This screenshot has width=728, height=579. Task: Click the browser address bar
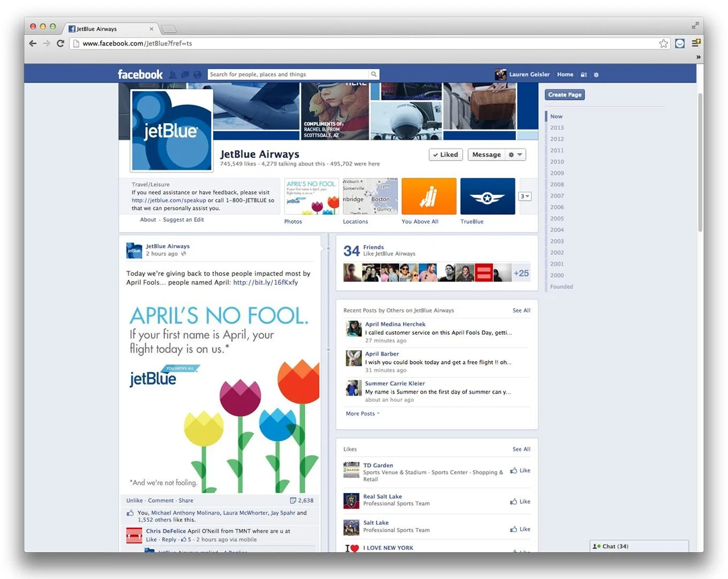[369, 43]
